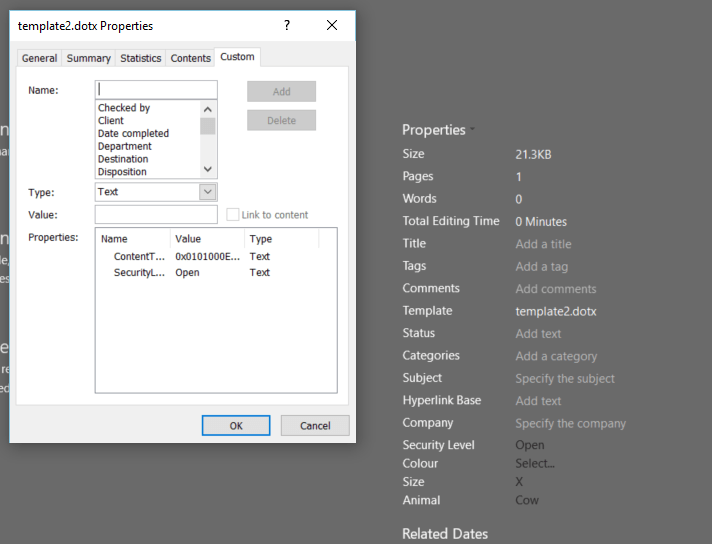Click the X value beside Size

[519, 481]
